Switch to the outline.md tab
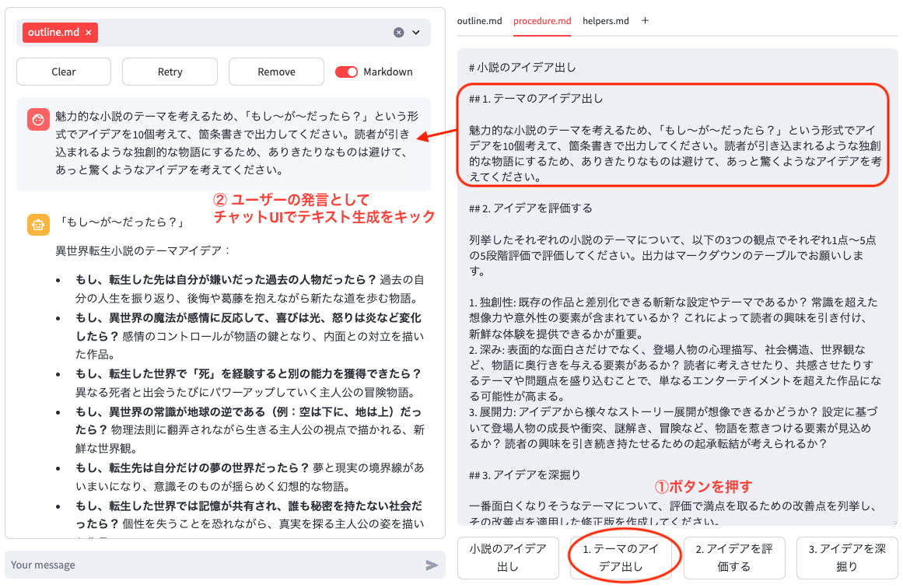Viewport: 903px width, 588px height. (x=479, y=21)
